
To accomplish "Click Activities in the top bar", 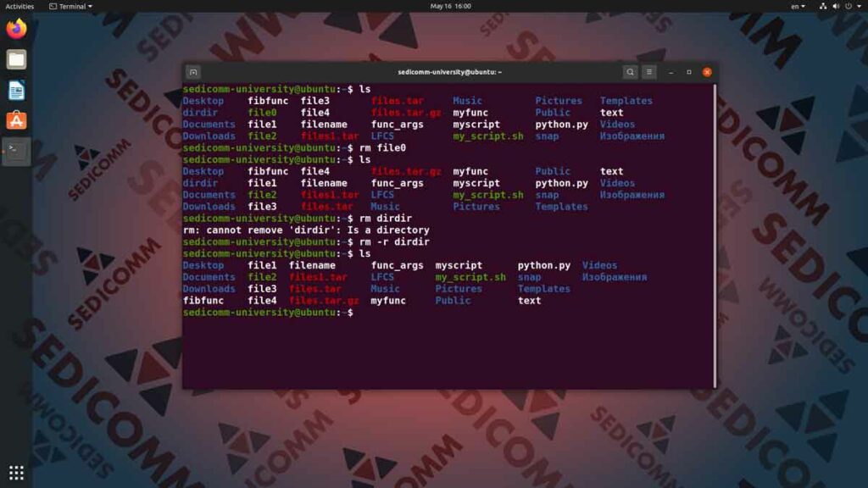I will [19, 6].
